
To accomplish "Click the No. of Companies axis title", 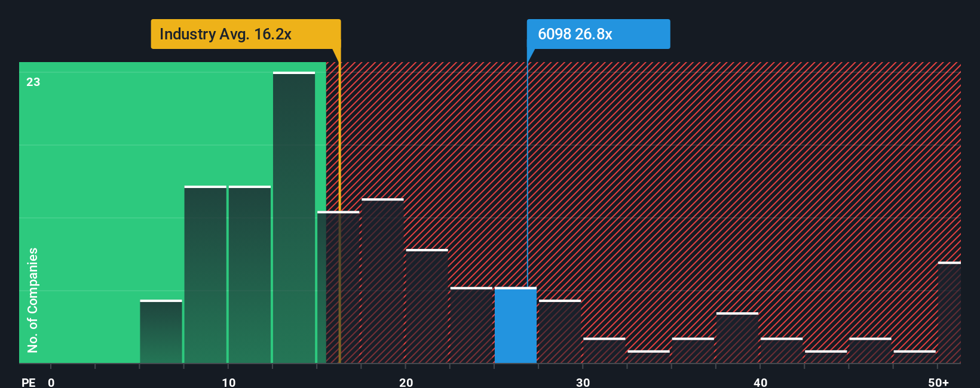I will coord(33,300).
